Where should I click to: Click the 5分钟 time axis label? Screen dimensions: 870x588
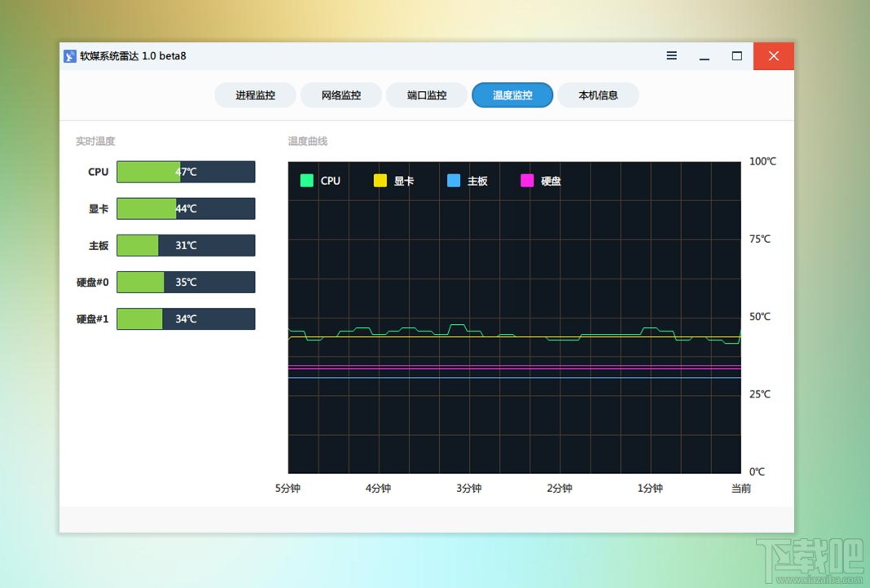[288, 488]
